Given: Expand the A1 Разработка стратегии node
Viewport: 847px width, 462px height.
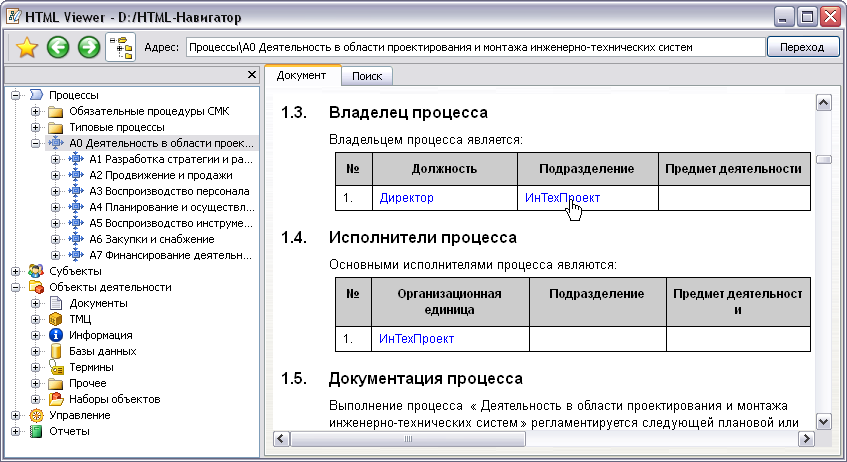Looking at the screenshot, I should pos(56,159).
